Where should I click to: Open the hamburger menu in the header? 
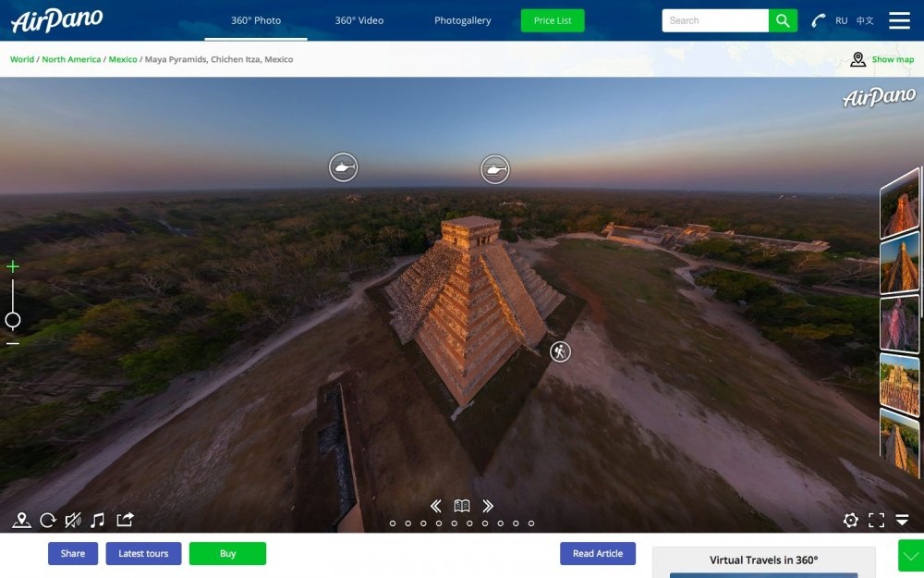899,20
